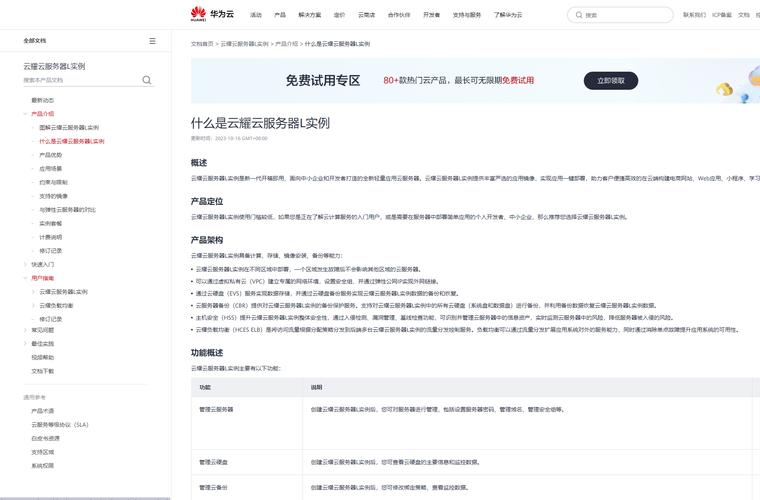Collapse the 用户指南 tree section
This screenshot has height=500, width=760.
coord(25,278)
